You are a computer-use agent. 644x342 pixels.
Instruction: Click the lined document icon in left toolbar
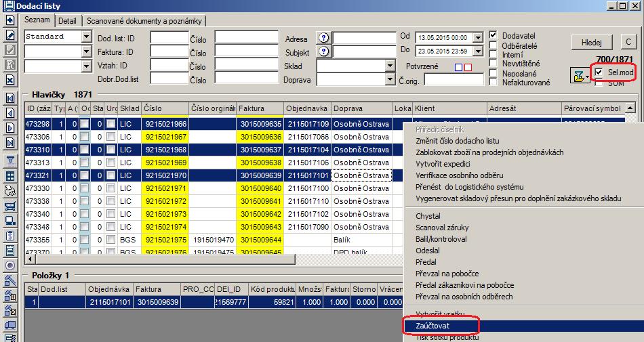click(10, 251)
